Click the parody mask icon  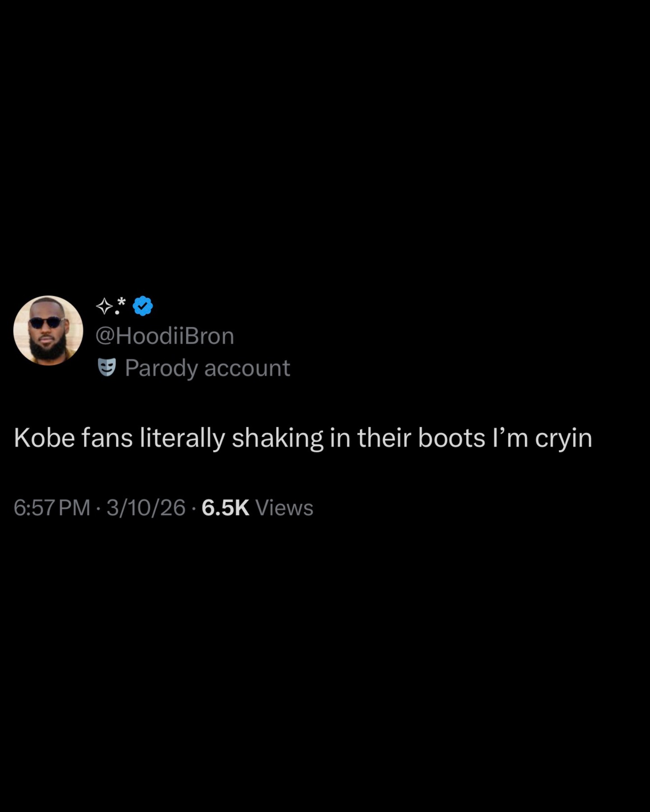click(107, 368)
